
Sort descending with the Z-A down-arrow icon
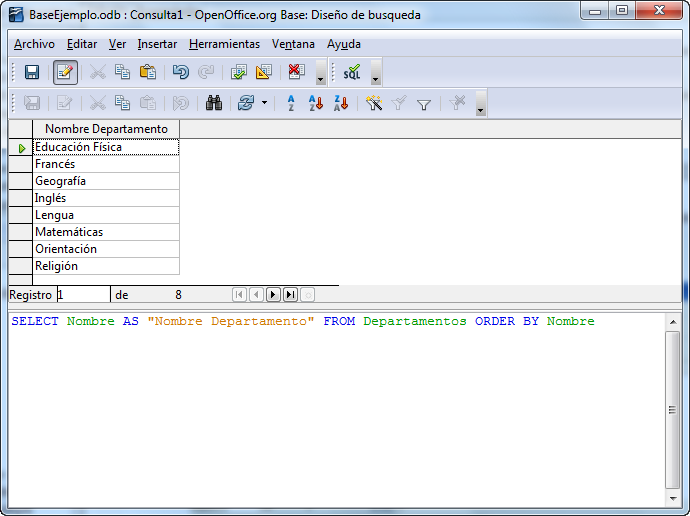(x=341, y=103)
